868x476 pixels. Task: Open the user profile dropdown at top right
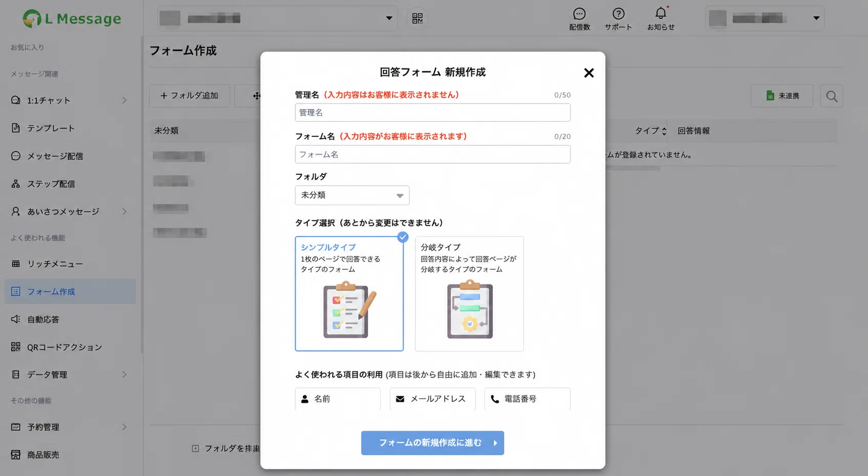(x=764, y=18)
